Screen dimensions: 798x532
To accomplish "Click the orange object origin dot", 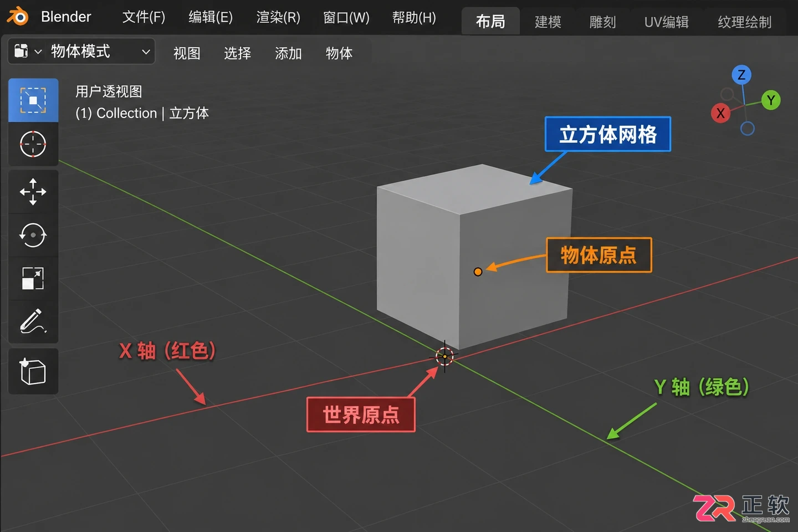I will 478,272.
